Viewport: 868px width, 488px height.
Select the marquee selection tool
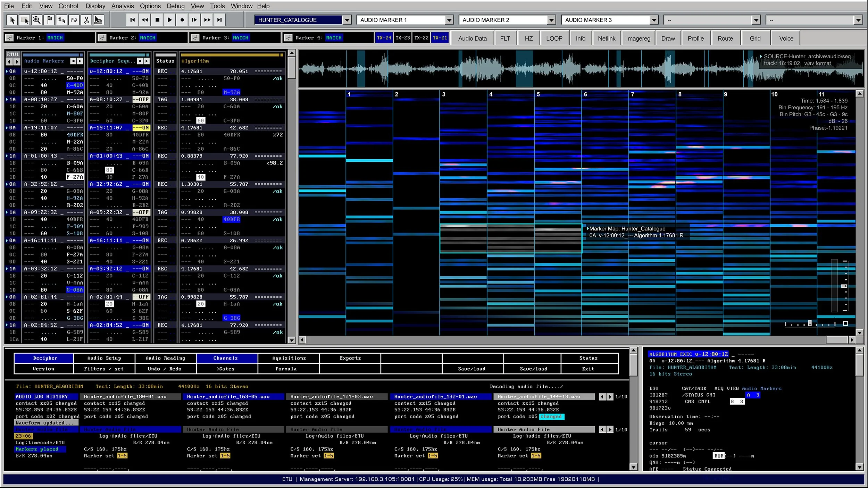pyautogui.click(x=24, y=20)
